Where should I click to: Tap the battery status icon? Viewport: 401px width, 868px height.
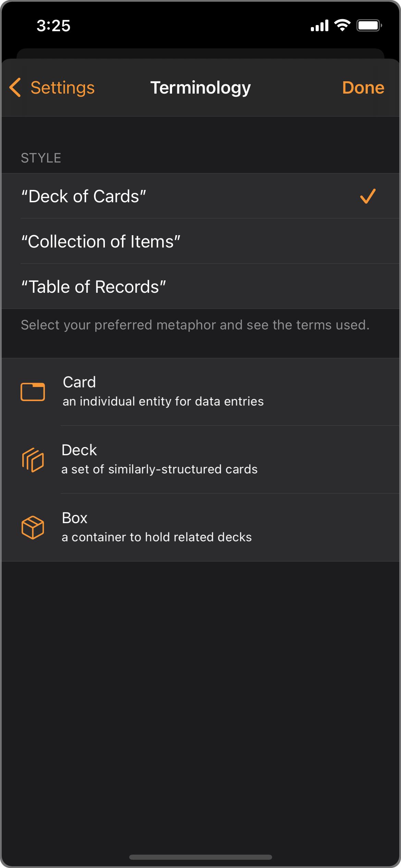pyautogui.click(x=369, y=25)
